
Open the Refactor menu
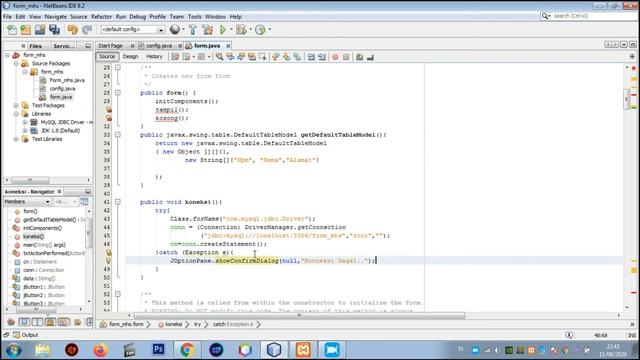pos(101,17)
